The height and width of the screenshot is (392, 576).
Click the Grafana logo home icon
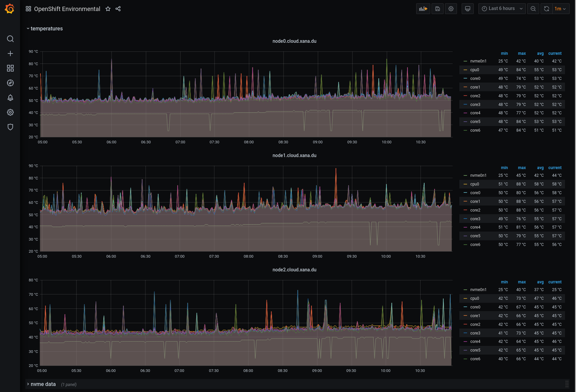pyautogui.click(x=10, y=9)
